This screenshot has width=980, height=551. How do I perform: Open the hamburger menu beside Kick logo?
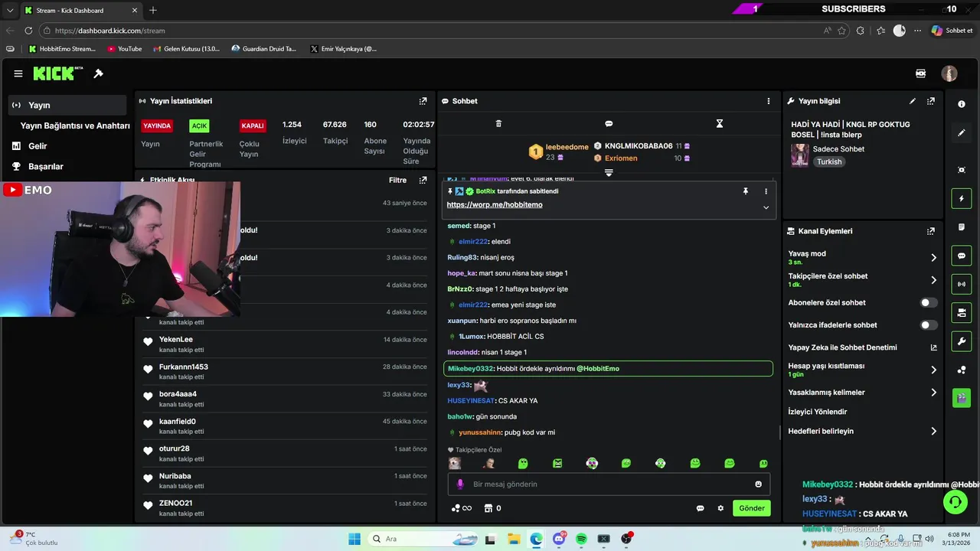(18, 73)
